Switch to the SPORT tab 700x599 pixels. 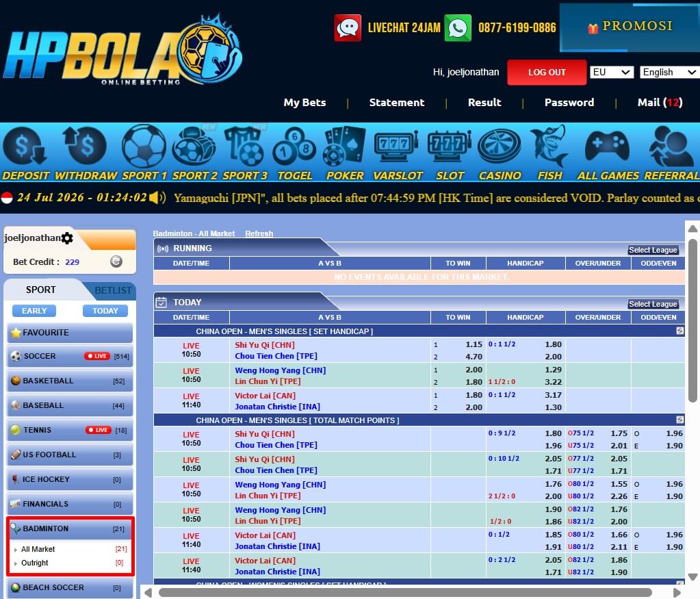click(x=40, y=290)
